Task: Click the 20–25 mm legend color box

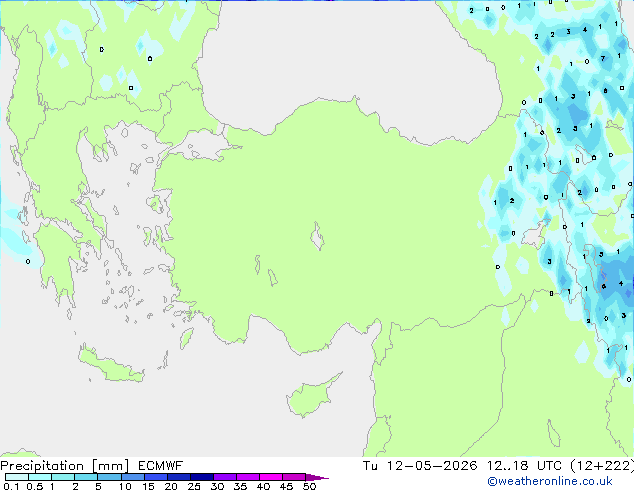Action: 178,477
